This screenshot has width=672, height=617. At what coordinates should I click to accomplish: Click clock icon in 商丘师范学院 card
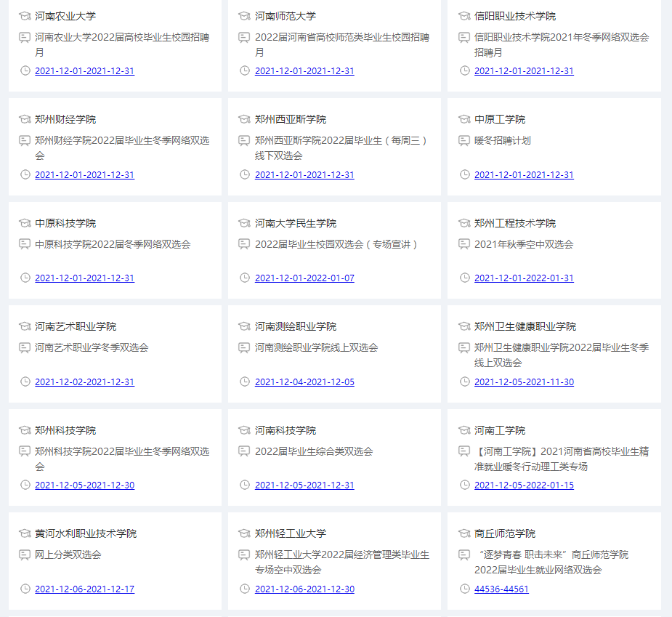pyautogui.click(x=464, y=589)
